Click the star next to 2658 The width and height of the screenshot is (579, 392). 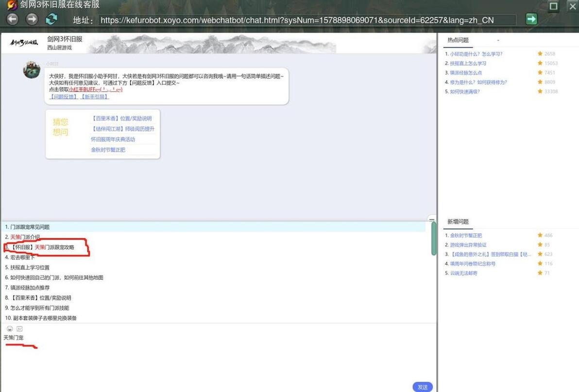pos(540,53)
